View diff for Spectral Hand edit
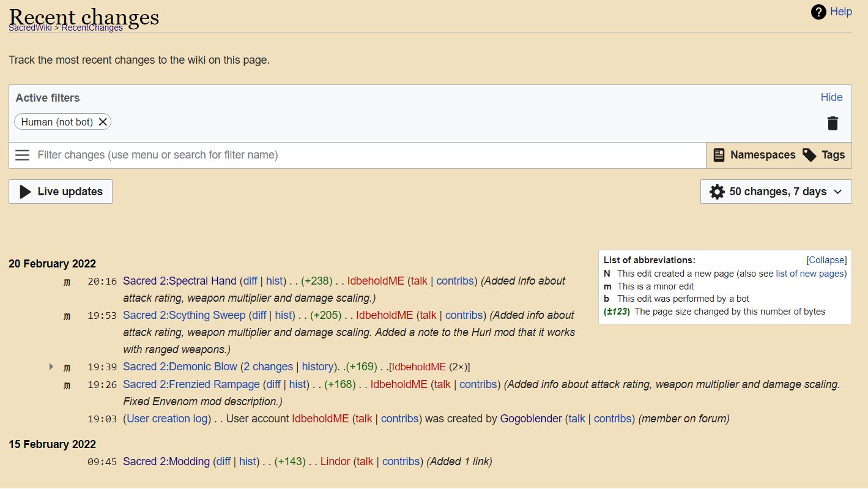Viewport: 868px width, 489px height. 250,281
